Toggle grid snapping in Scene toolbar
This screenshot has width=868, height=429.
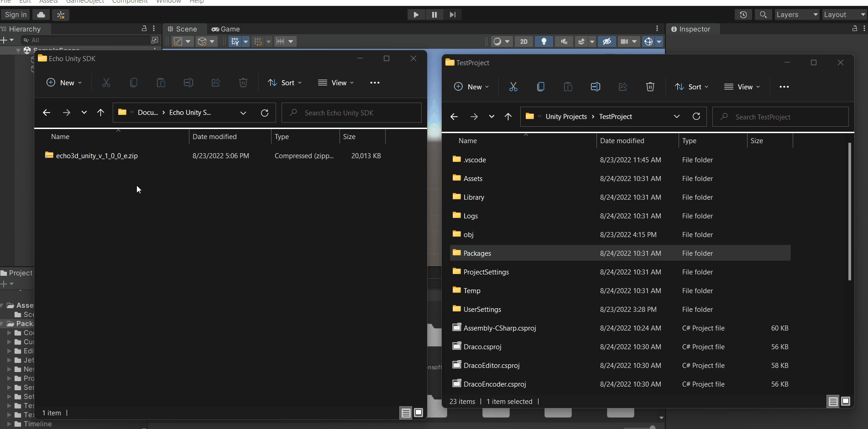coord(258,41)
